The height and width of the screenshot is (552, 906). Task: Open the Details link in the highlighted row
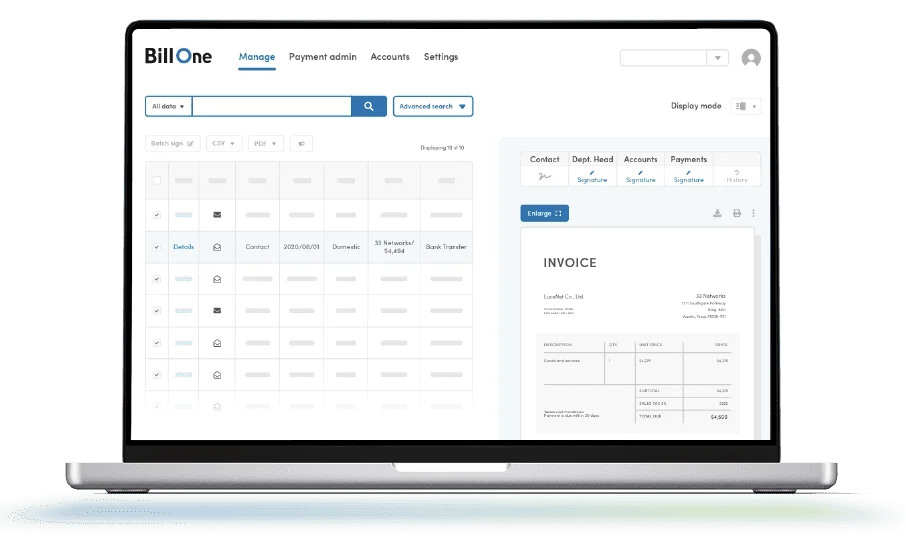click(184, 247)
